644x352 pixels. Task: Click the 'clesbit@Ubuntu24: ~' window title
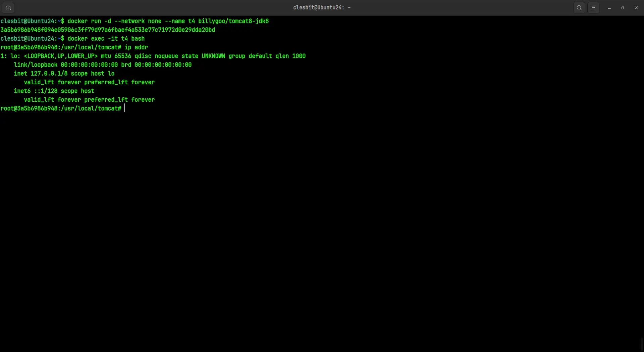tap(322, 8)
